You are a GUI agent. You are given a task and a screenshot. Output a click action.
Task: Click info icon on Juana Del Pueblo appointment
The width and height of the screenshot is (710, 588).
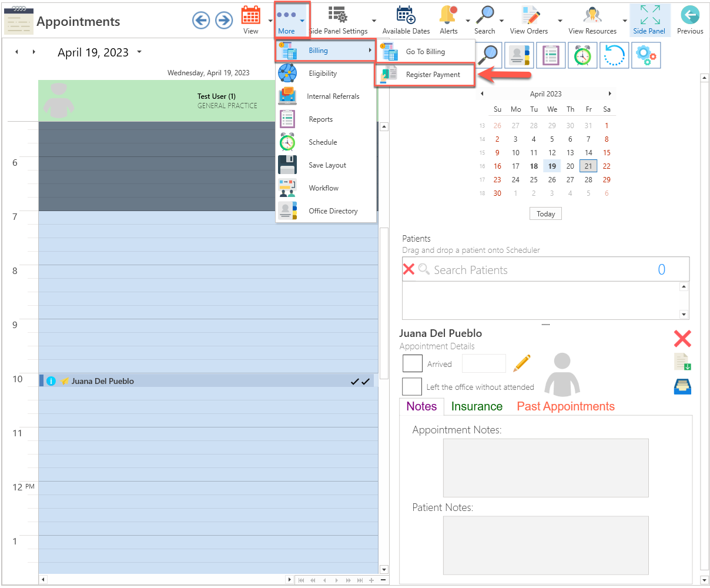coord(51,381)
